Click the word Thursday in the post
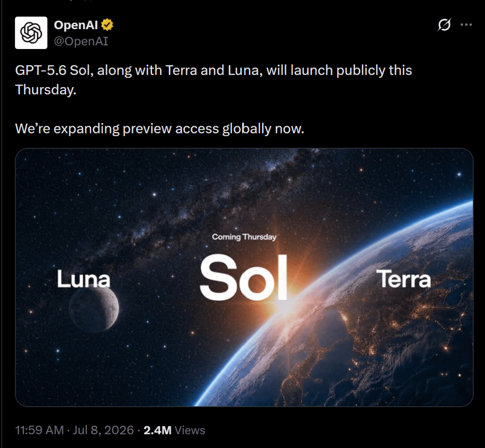485x448 pixels. pos(45,90)
